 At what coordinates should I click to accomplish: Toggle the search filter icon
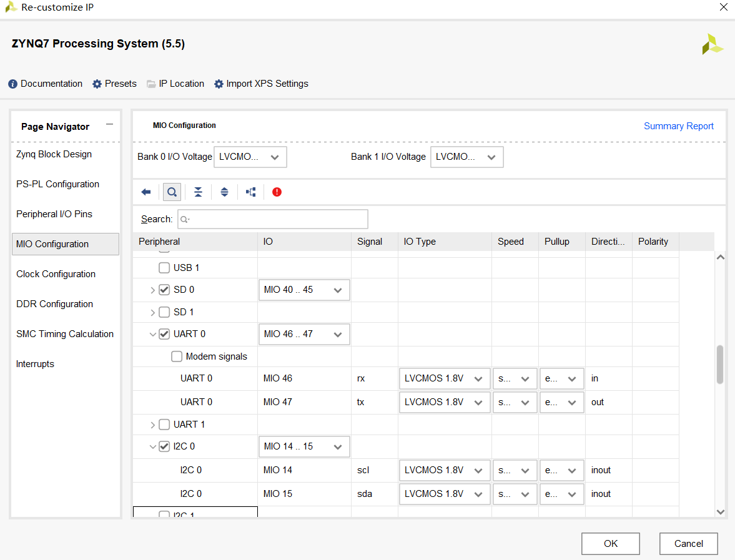(172, 192)
